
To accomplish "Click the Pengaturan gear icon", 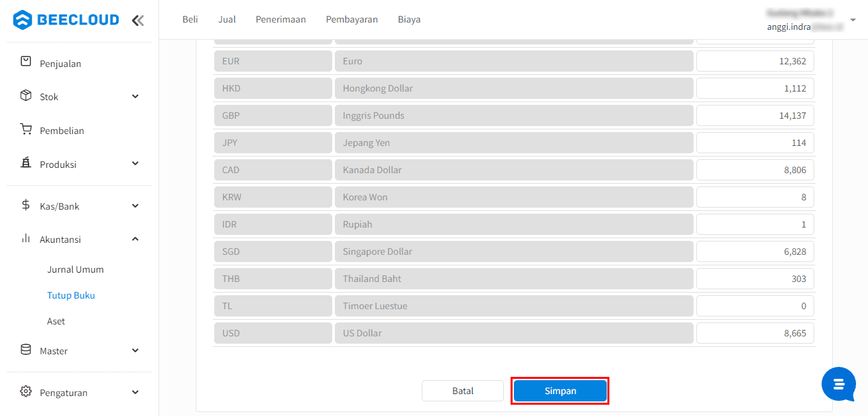I will tap(26, 391).
